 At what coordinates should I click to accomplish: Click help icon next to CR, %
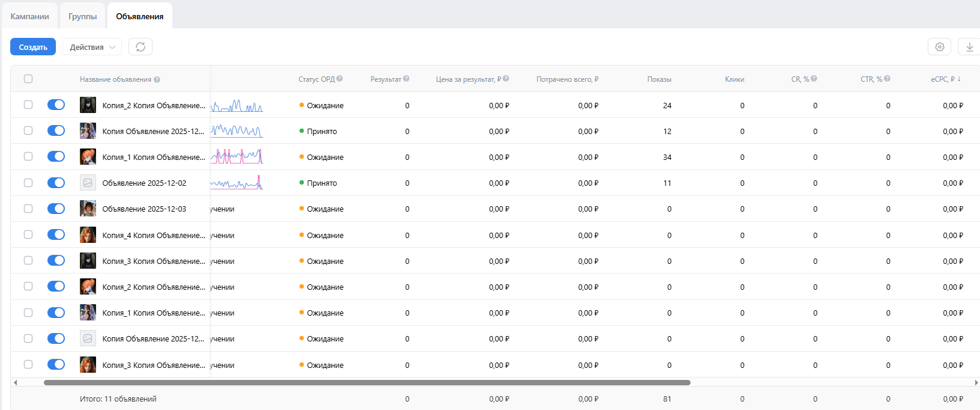coord(814,79)
